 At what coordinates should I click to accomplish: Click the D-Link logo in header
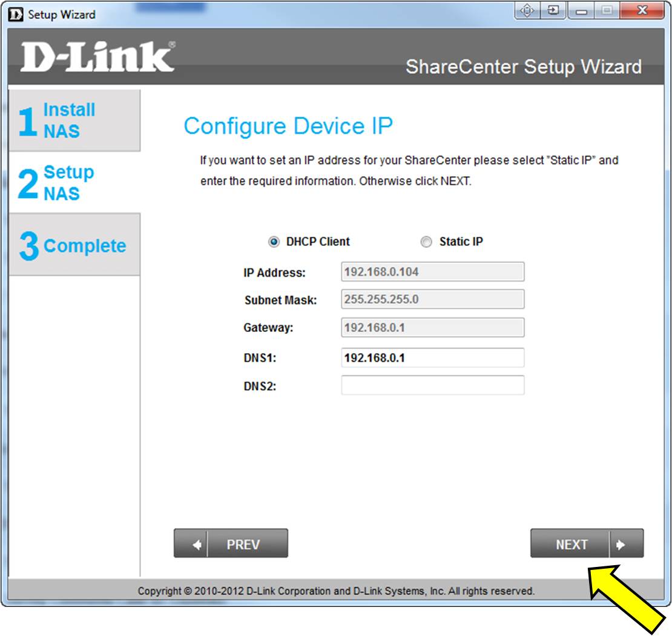97,56
